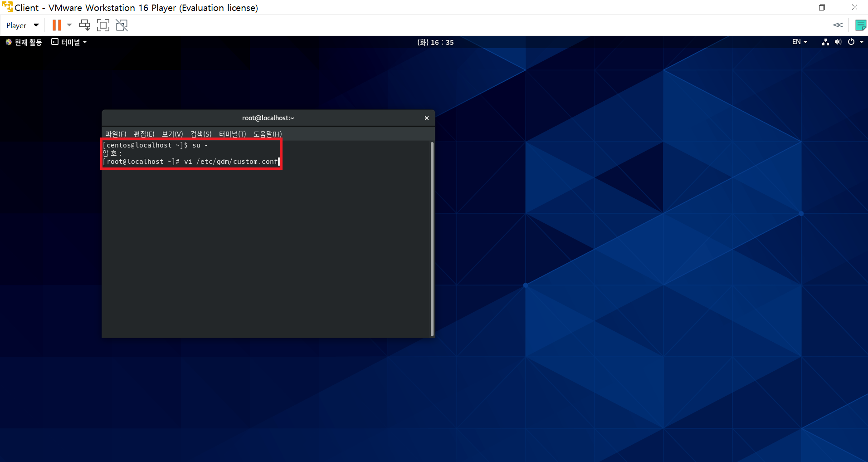
Task: Open the 보기(V) menu in terminal
Action: click(x=172, y=134)
